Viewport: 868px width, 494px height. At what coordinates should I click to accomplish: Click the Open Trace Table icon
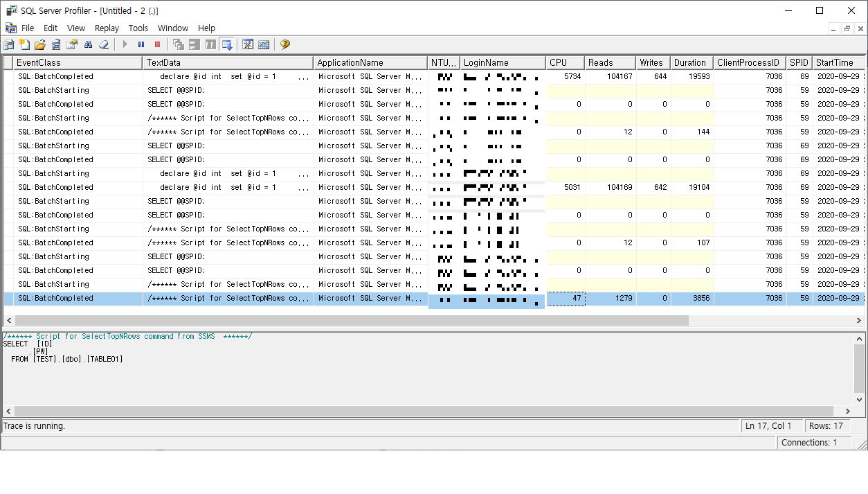(56, 44)
